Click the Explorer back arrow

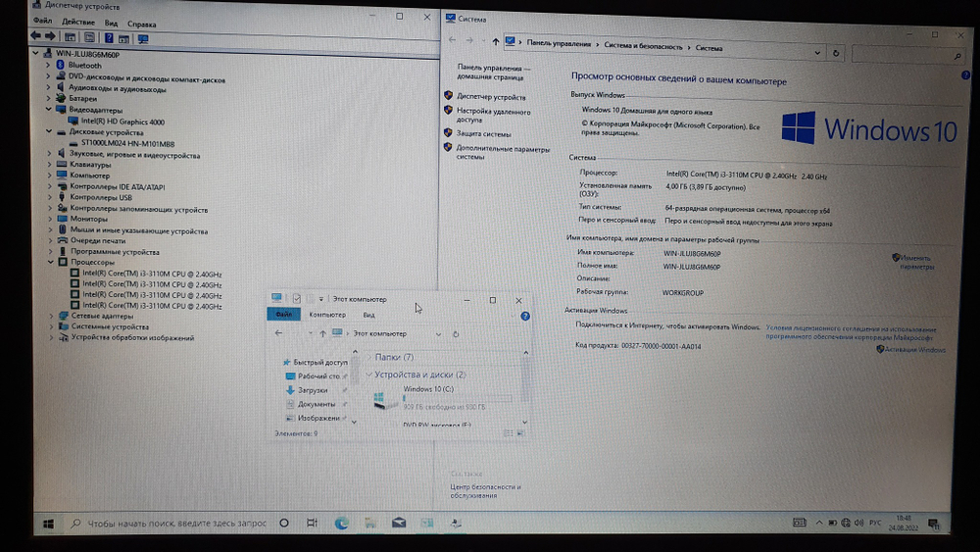pos(278,333)
